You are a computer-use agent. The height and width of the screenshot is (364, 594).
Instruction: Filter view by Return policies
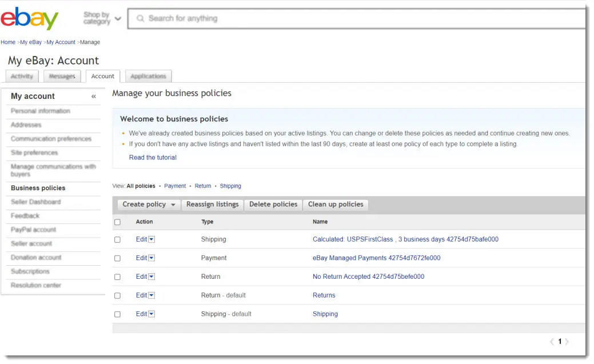coord(203,186)
